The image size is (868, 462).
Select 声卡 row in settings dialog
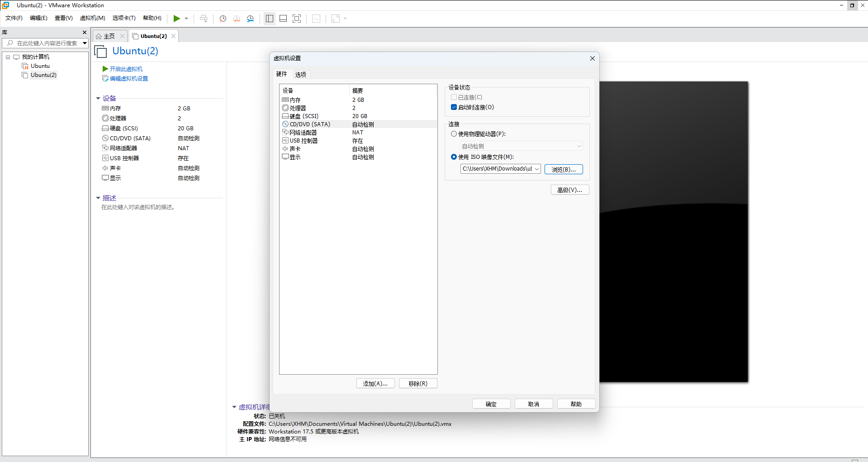pyautogui.click(x=358, y=149)
